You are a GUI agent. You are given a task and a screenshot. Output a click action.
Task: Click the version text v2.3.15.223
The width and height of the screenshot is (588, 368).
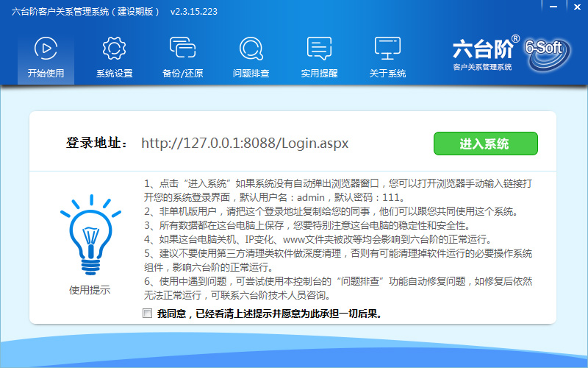(194, 12)
